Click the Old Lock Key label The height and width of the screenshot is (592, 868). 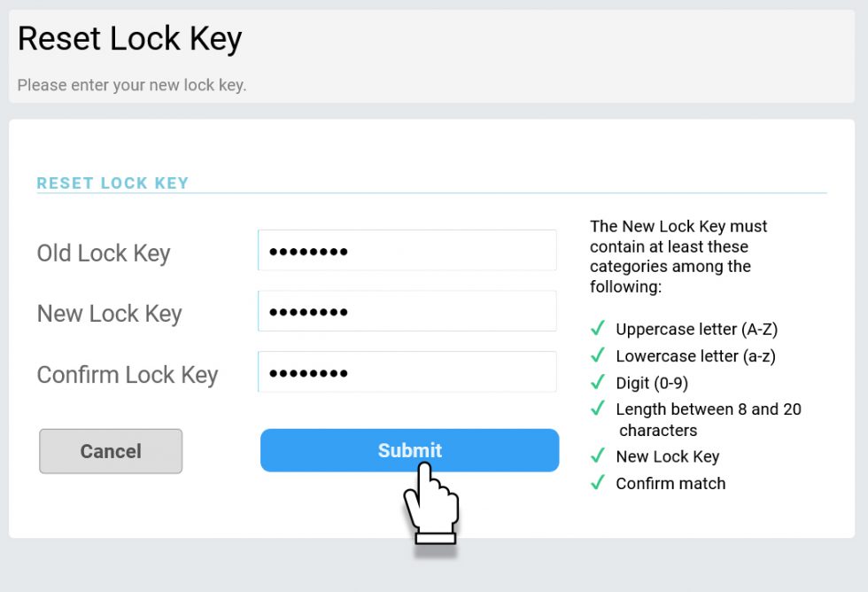click(104, 253)
